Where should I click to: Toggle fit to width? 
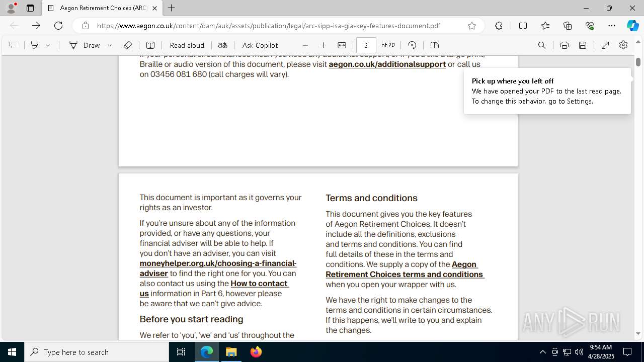342,45
